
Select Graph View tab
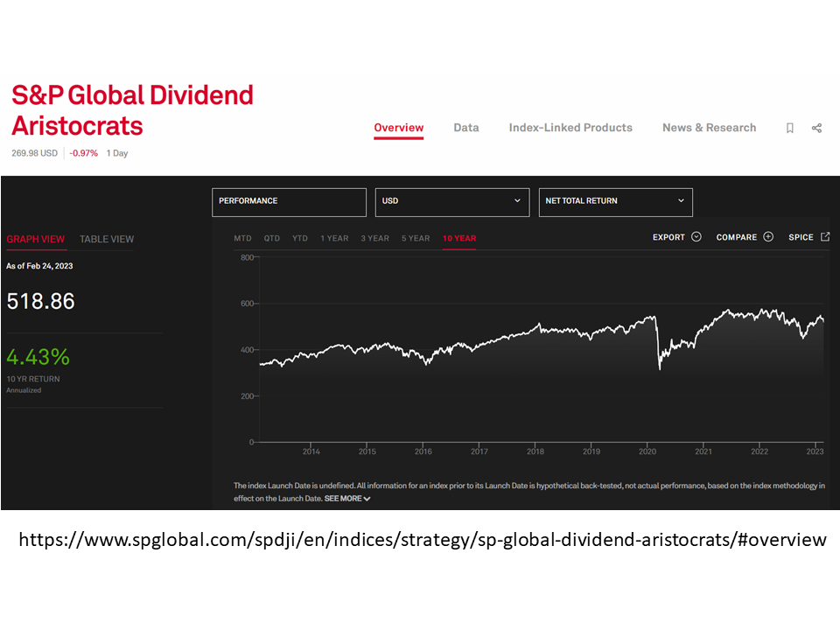35,240
